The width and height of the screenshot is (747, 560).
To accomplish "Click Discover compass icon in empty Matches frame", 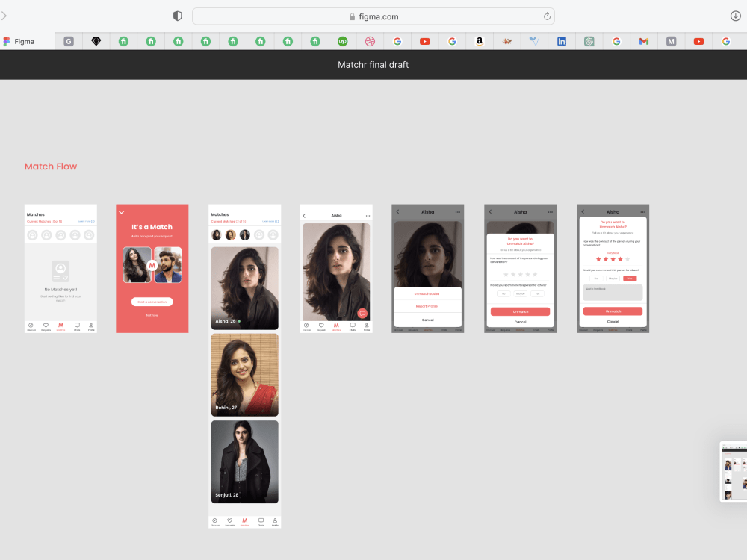I will pos(31,327).
